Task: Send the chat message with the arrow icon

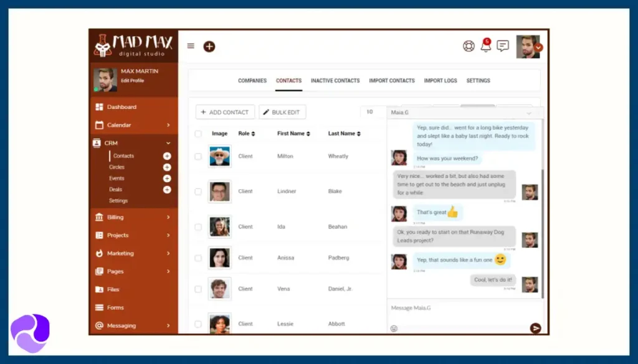Action: tap(535, 328)
